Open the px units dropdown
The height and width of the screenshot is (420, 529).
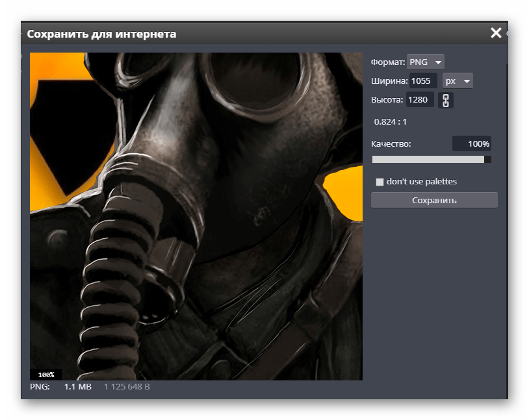tap(458, 81)
